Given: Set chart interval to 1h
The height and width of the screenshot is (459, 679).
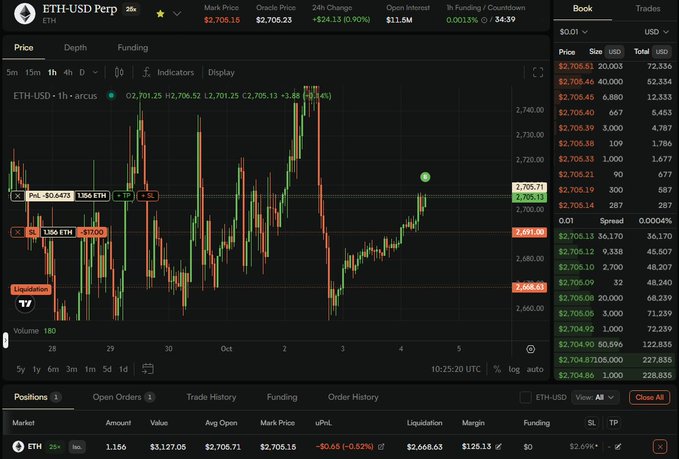Looking at the screenshot, I should [x=52, y=72].
